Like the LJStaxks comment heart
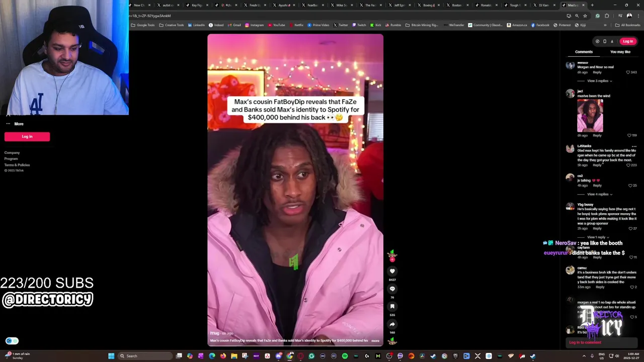The height and width of the screenshot is (362, 644). tap(628, 165)
